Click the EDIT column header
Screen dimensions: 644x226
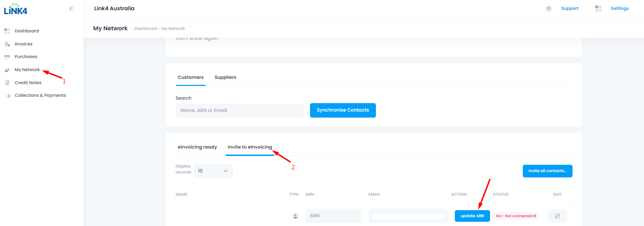[x=557, y=194]
